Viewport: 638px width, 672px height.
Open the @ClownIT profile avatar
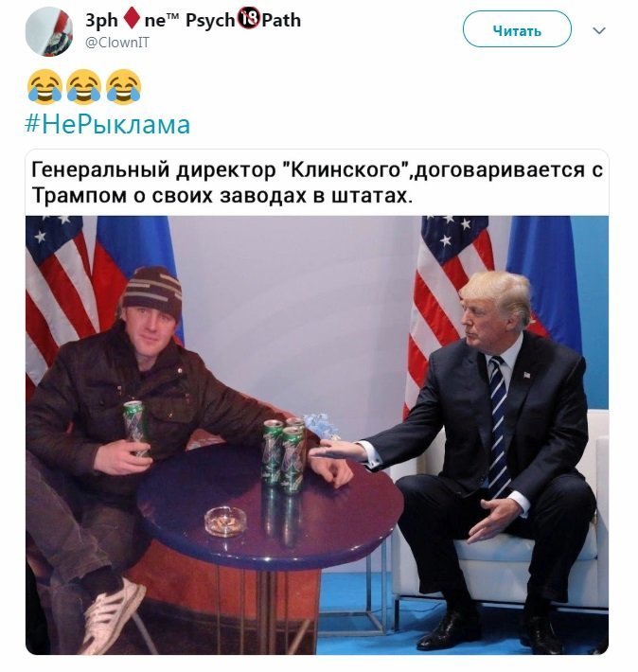point(49,32)
